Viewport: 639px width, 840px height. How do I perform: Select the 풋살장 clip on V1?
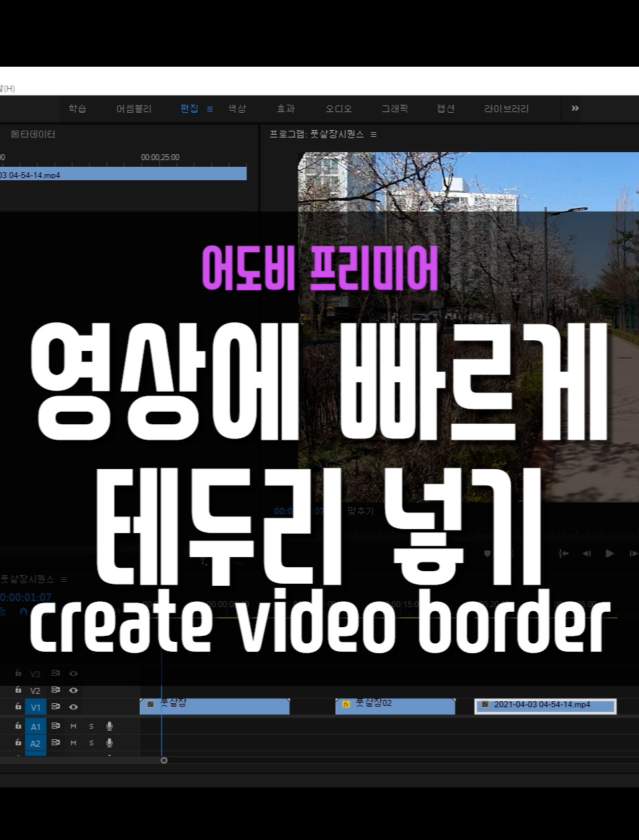tap(214, 706)
